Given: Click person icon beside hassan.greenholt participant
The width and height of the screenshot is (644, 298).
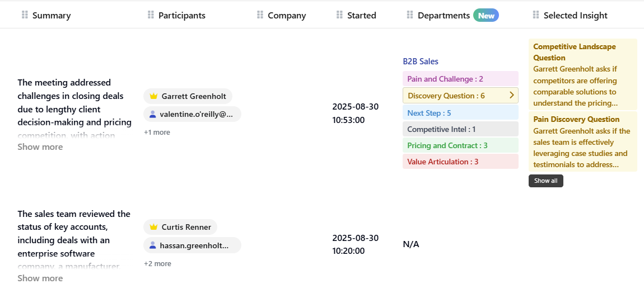Looking at the screenshot, I should 152,245.
